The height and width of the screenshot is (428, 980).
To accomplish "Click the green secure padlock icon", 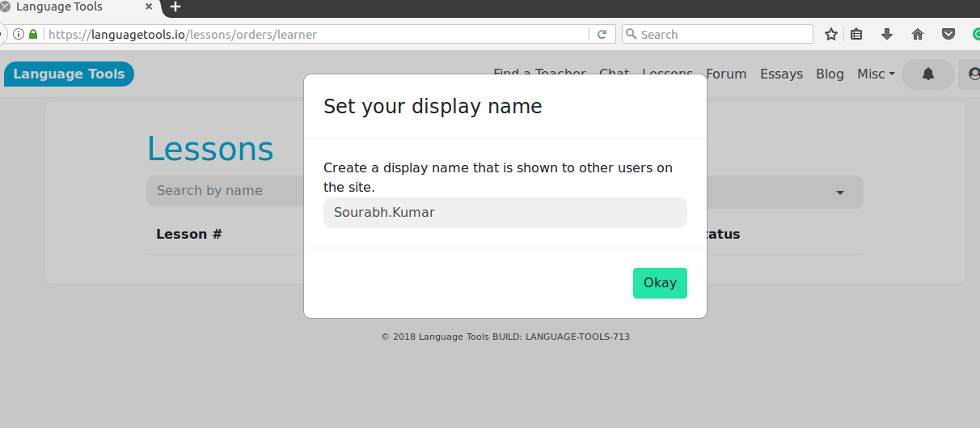I will click(x=33, y=35).
